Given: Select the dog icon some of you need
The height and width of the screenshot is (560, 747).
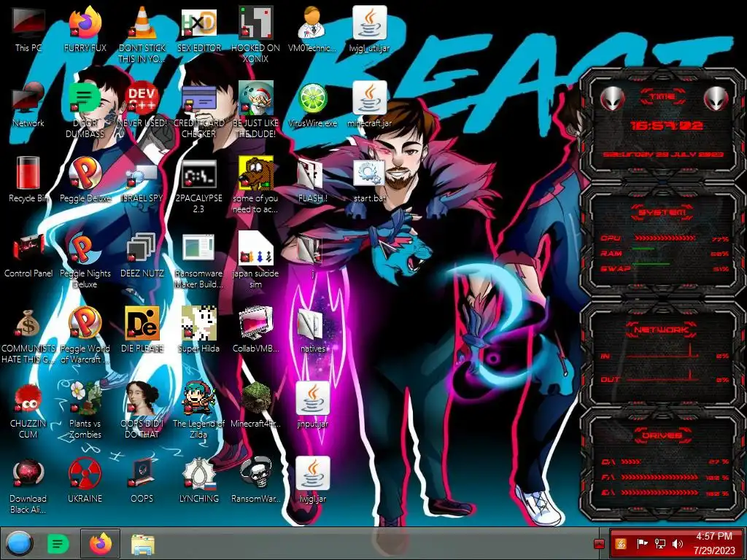Looking at the screenshot, I should pyautogui.click(x=256, y=184).
